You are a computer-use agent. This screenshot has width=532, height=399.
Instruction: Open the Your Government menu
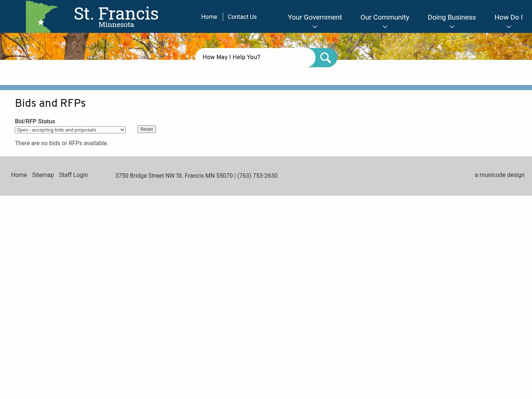point(315,17)
